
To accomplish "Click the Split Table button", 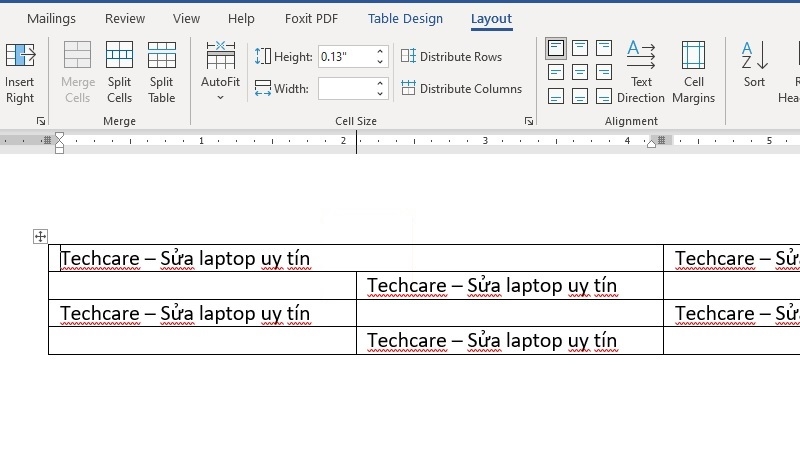I will click(x=162, y=72).
